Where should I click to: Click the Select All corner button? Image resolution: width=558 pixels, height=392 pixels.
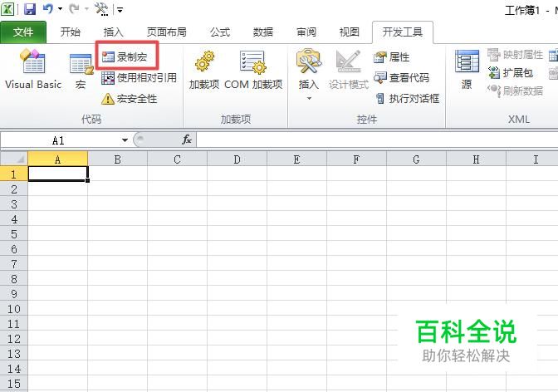click(14, 159)
